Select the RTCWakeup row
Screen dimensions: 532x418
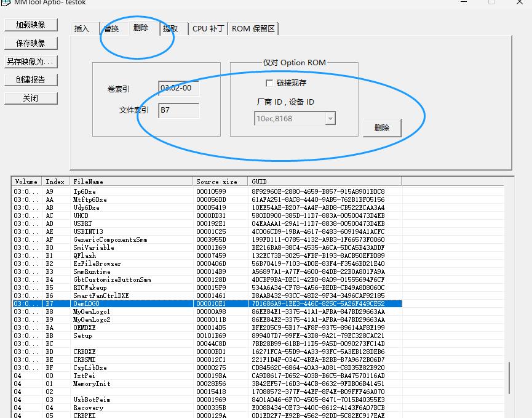coord(207,287)
